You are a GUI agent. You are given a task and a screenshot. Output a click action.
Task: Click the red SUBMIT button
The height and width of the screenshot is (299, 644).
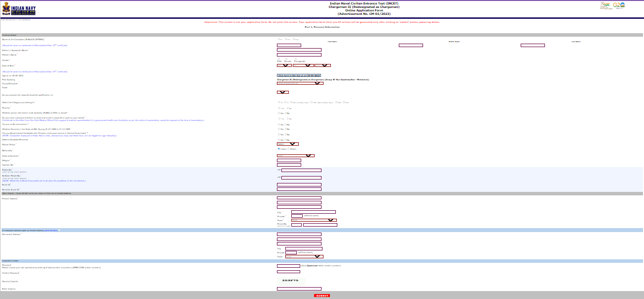point(322,296)
